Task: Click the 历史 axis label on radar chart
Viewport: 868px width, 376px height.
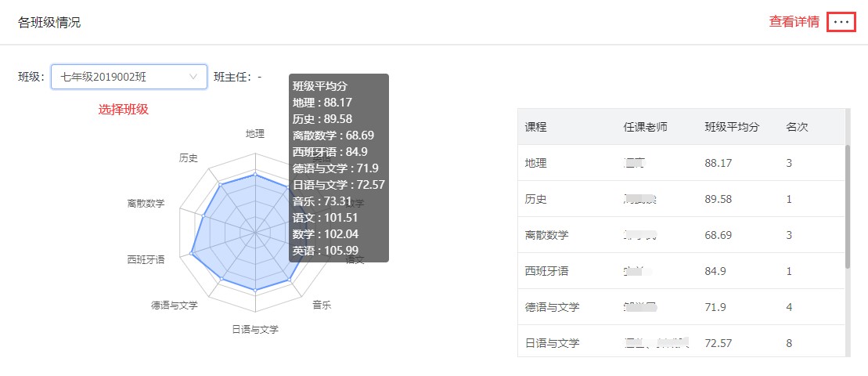Action: [x=188, y=157]
